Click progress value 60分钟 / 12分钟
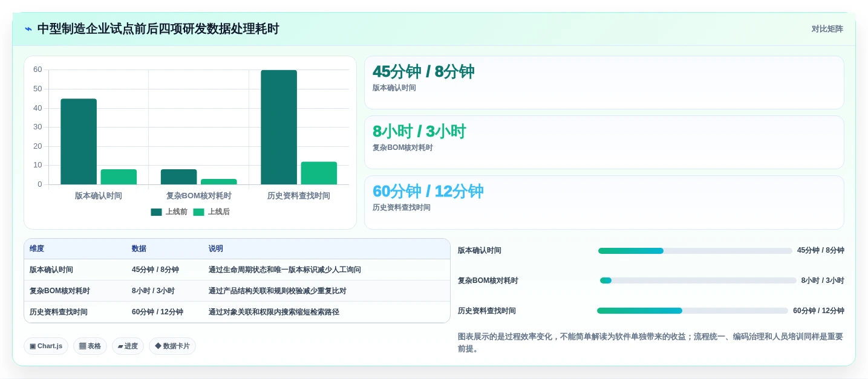This screenshot has height=379, width=868. [x=818, y=311]
